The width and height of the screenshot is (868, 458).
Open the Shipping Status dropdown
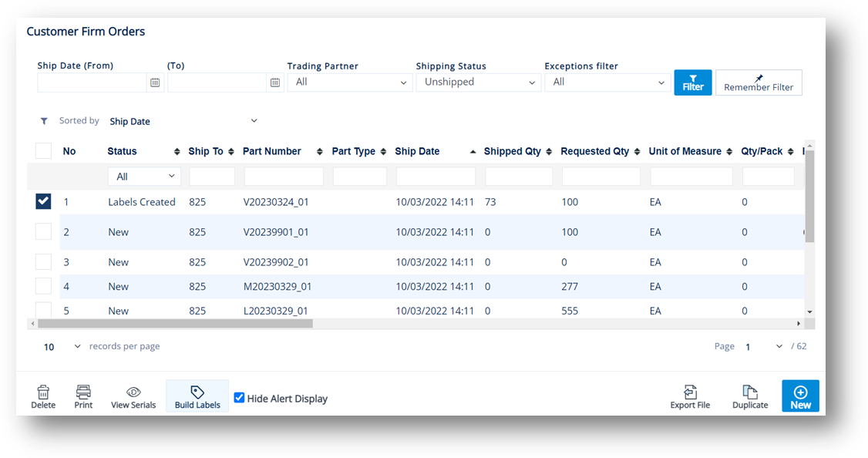coord(479,83)
